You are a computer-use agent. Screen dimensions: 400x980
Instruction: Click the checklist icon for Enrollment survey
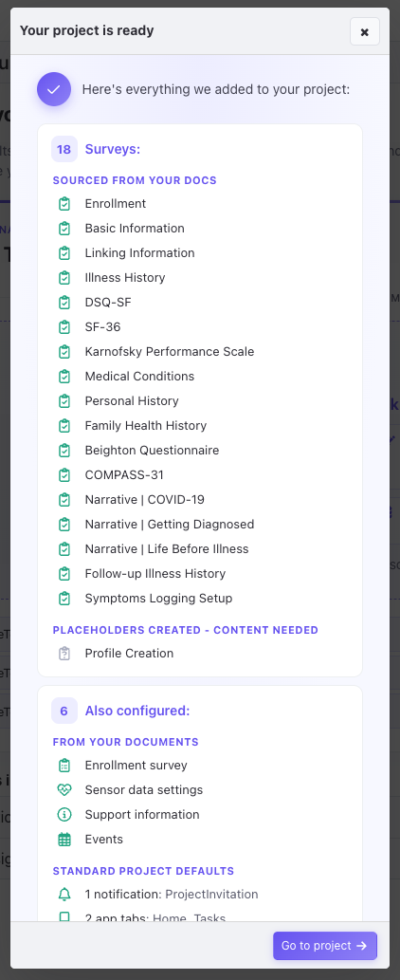point(64,765)
